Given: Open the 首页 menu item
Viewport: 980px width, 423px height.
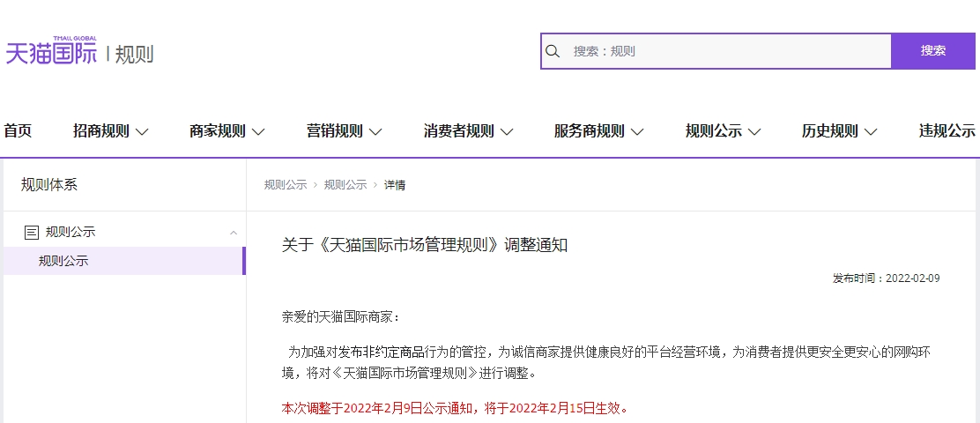Looking at the screenshot, I should pyautogui.click(x=18, y=131).
